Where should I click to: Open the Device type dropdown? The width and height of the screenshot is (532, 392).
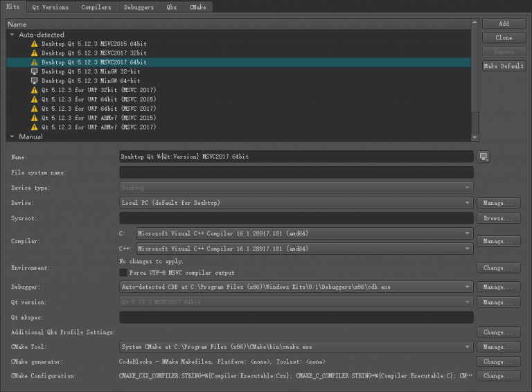[296, 188]
